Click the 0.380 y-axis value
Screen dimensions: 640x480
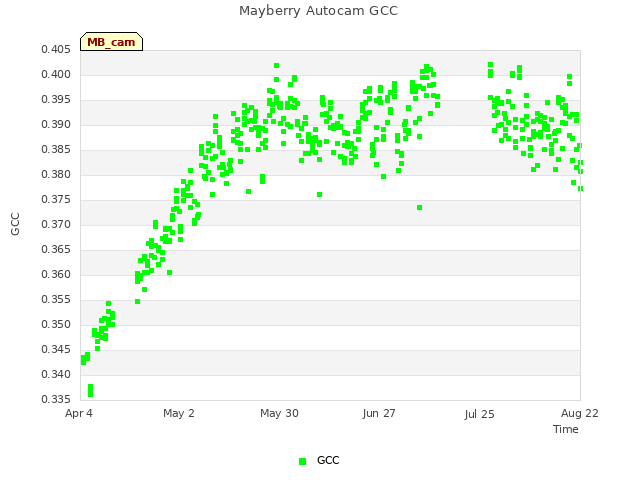[56, 174]
